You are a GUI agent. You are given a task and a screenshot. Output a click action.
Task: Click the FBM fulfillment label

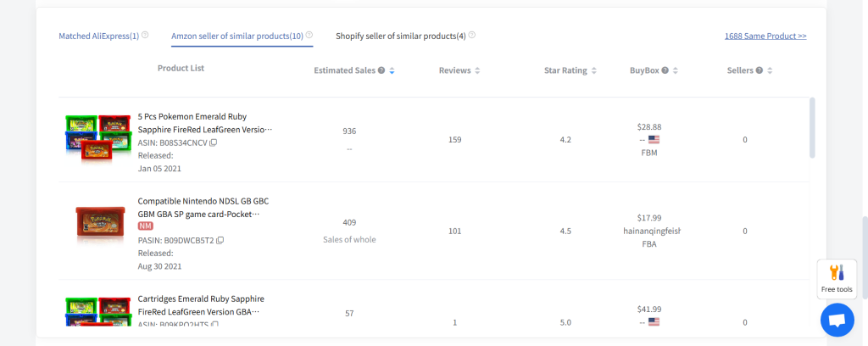[649, 153]
